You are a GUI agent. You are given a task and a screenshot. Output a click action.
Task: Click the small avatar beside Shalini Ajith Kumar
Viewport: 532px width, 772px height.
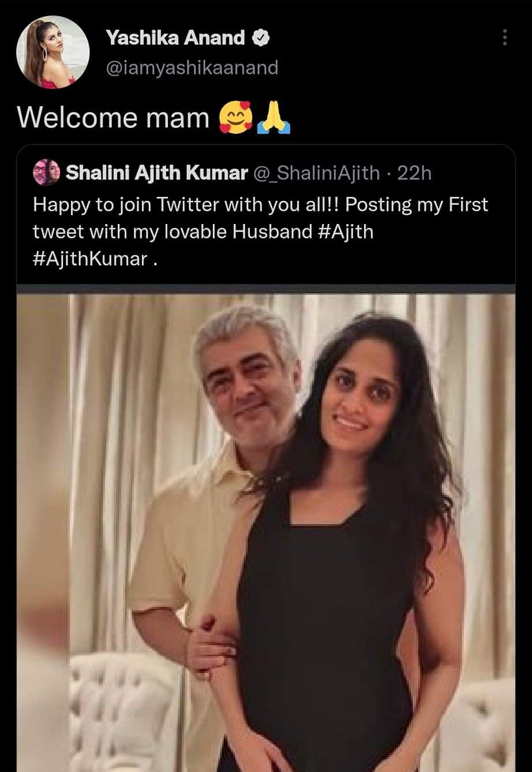coord(47,172)
